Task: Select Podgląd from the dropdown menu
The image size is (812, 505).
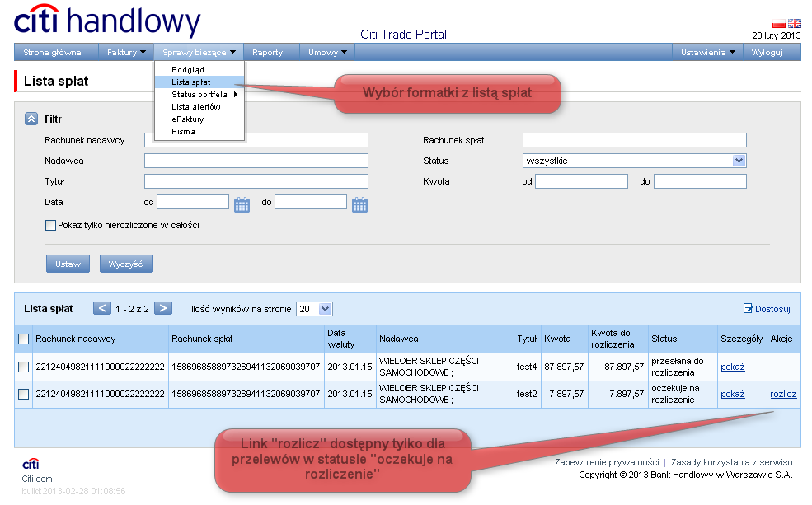Action: click(x=188, y=69)
